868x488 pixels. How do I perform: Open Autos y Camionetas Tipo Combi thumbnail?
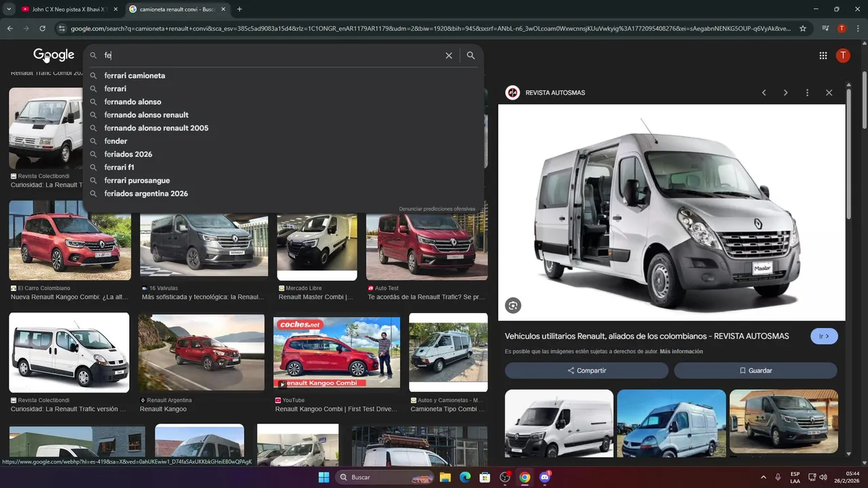click(x=448, y=352)
